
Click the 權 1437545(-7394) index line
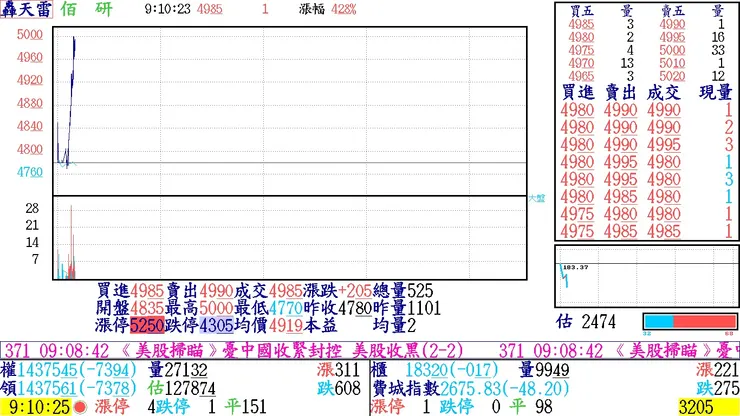coord(69,370)
